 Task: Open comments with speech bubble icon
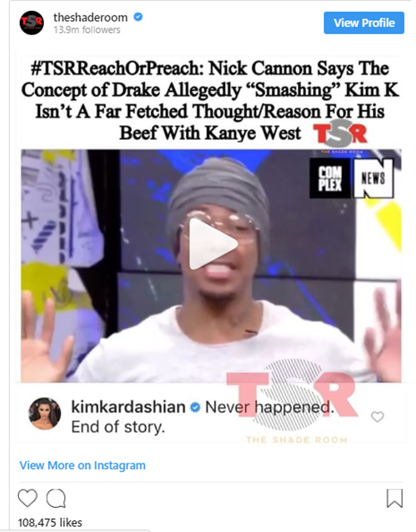[x=56, y=499]
